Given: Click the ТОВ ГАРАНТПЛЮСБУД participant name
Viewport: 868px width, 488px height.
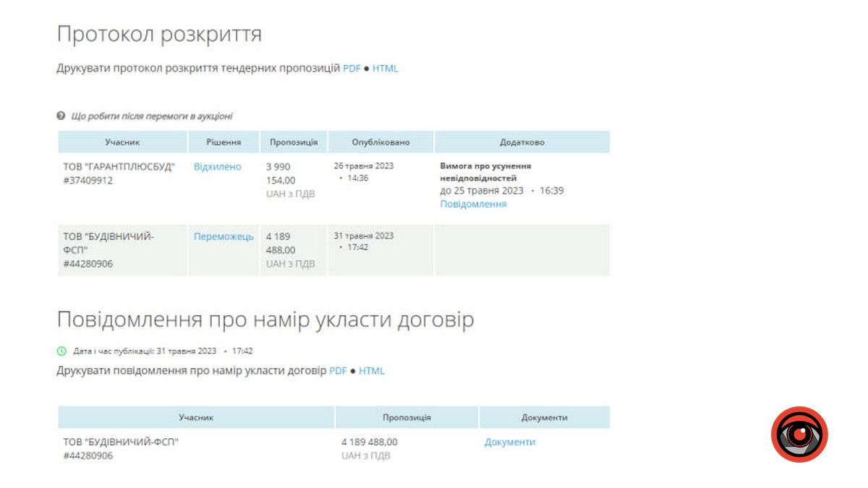Looking at the screenshot, I should (x=118, y=166).
